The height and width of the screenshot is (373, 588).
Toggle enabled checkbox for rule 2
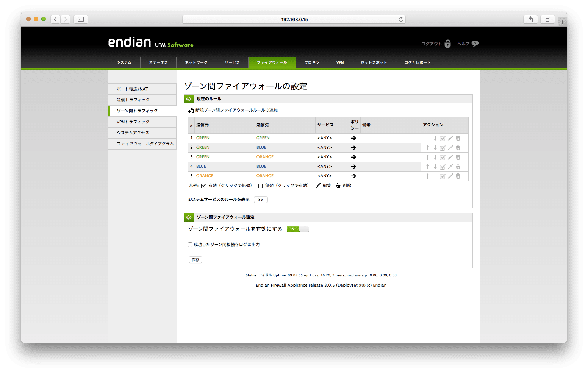coord(443,148)
